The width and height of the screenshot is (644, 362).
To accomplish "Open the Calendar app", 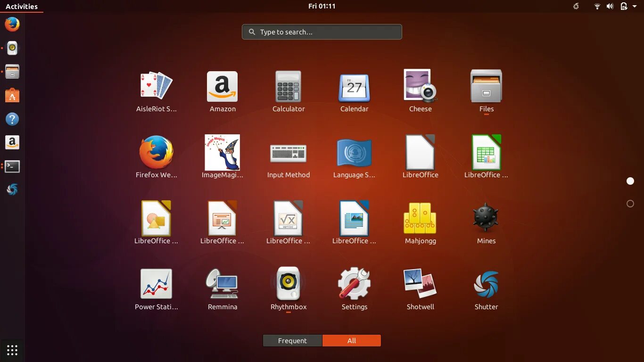I will (355, 92).
